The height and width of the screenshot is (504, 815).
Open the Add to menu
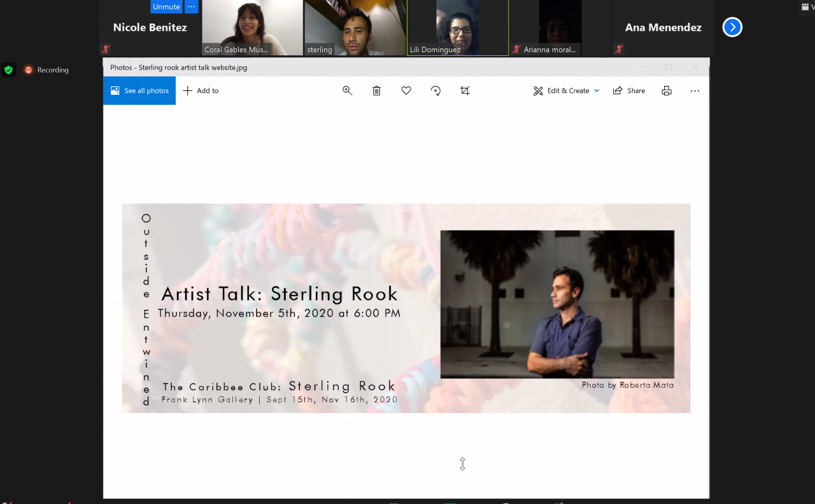[201, 90]
